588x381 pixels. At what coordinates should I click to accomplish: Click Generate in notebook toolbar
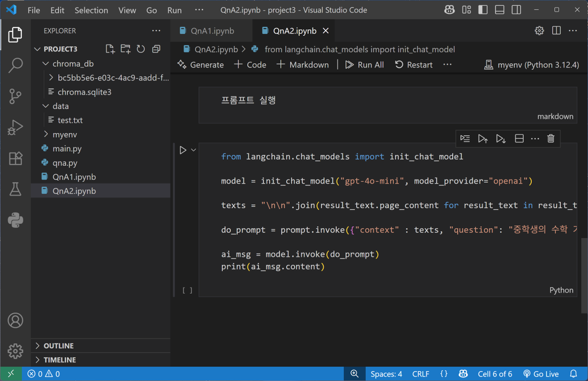[201, 65]
